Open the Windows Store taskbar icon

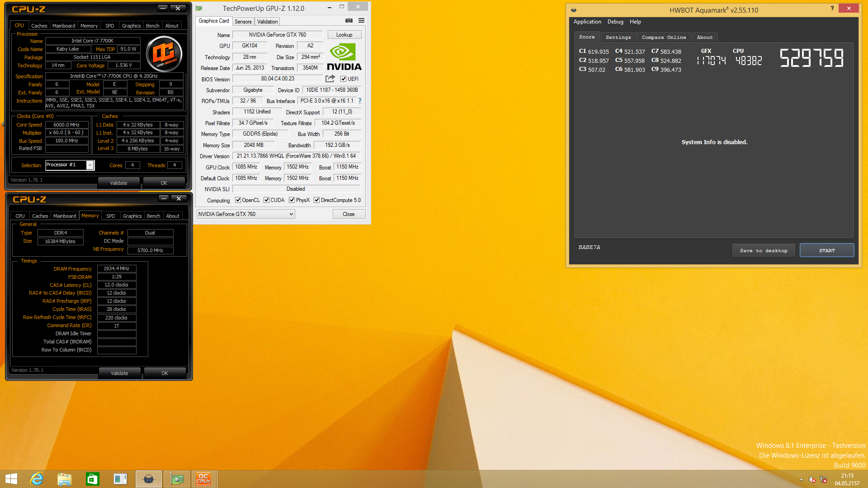[x=92, y=479]
